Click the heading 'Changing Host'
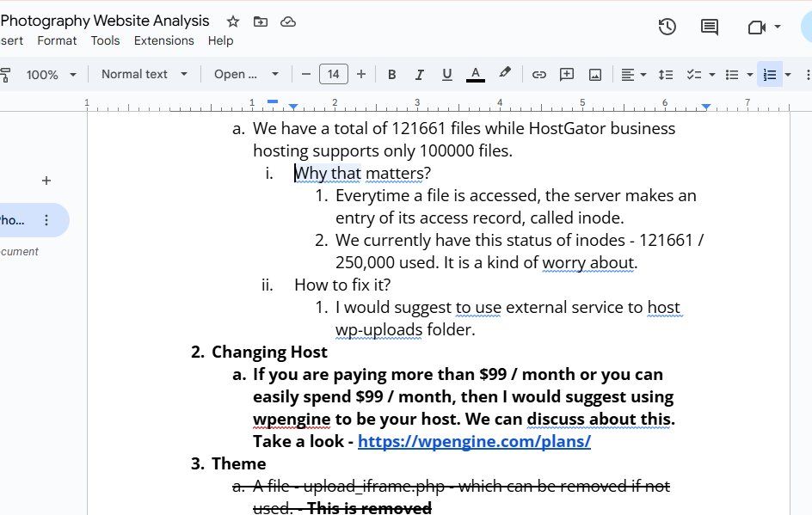 coord(269,352)
